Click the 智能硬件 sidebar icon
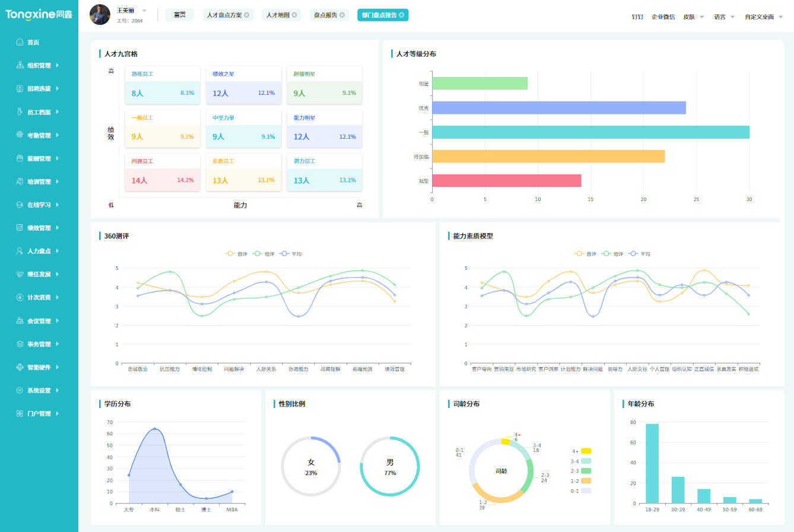The height and width of the screenshot is (532, 794). click(20, 367)
